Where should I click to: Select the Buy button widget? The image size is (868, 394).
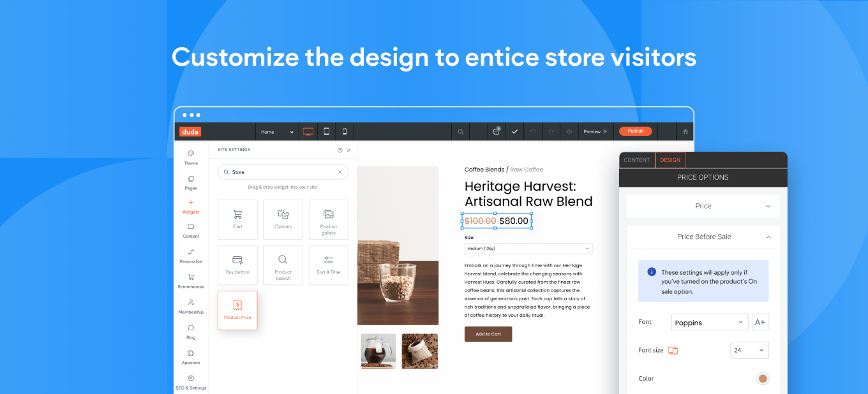(x=237, y=265)
